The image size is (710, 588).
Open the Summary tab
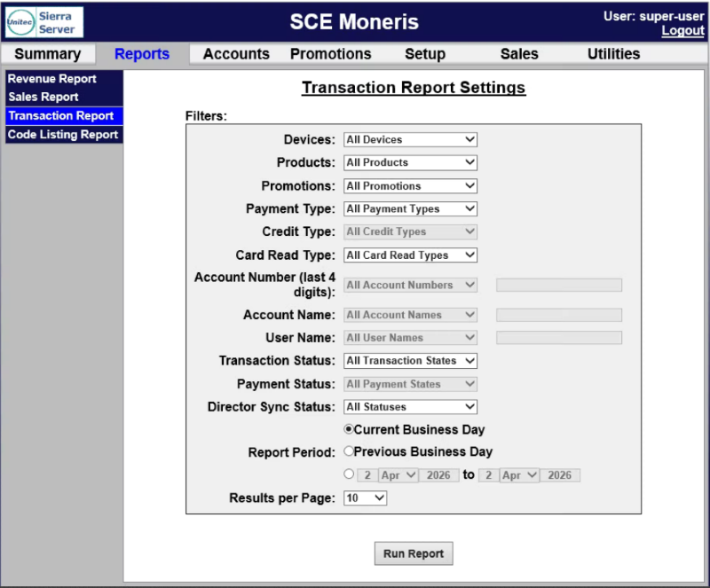coord(48,54)
